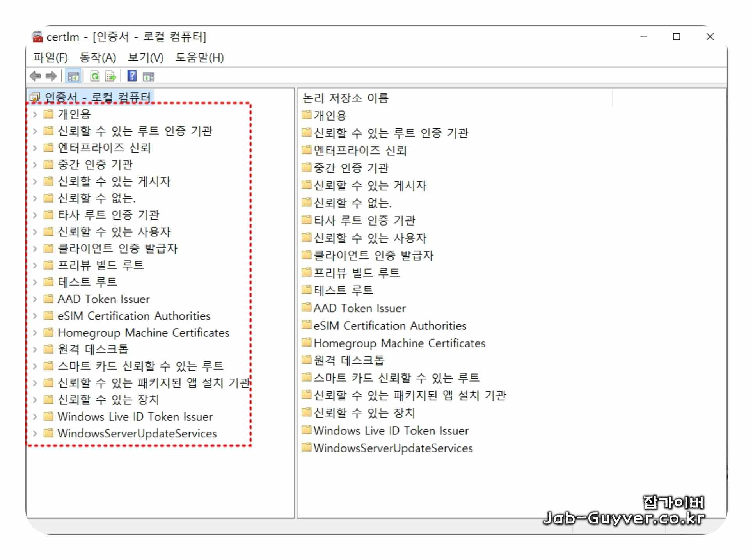Select WindowsServerUpdateServices folder in right list
Viewport: 753px width, 560px height.
392,448
